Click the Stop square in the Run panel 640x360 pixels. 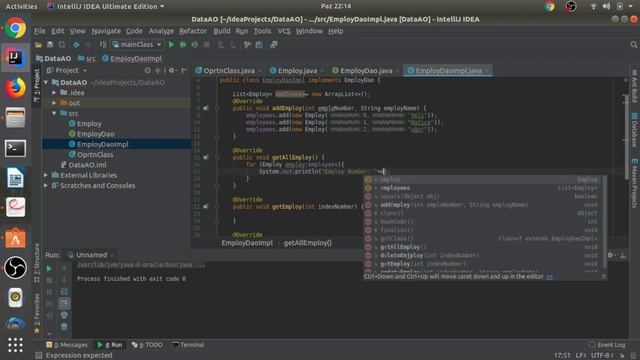49,280
